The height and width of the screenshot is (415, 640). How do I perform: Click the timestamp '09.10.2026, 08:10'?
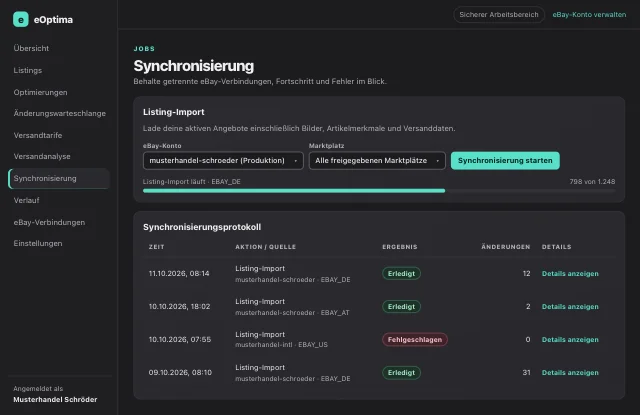pyautogui.click(x=180, y=373)
